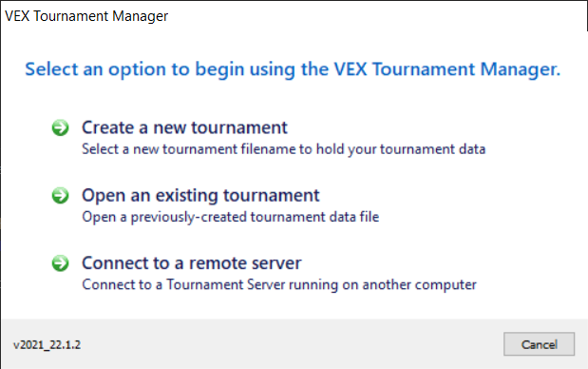Click 'VEX Tournament Manager' inside the blue heading
The width and height of the screenshot is (588, 369).
pyautogui.click(x=446, y=69)
